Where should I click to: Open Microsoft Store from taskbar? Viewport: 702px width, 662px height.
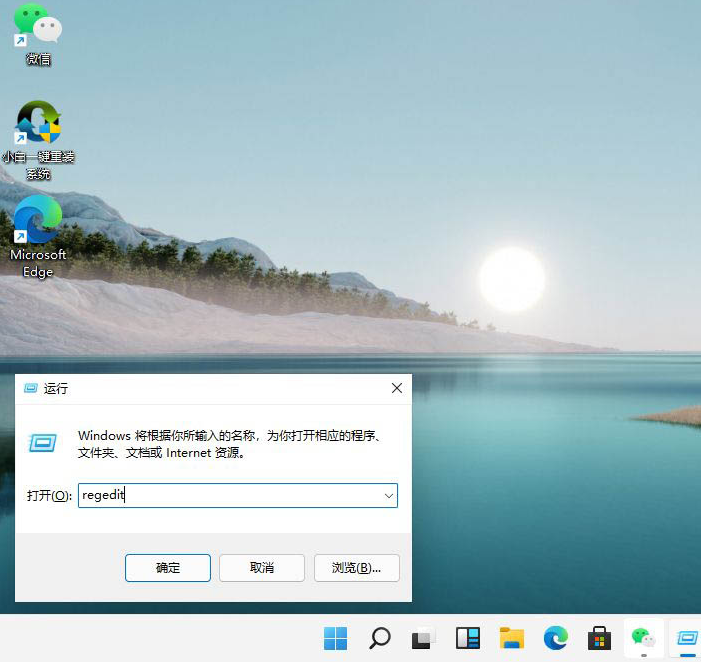(600, 637)
